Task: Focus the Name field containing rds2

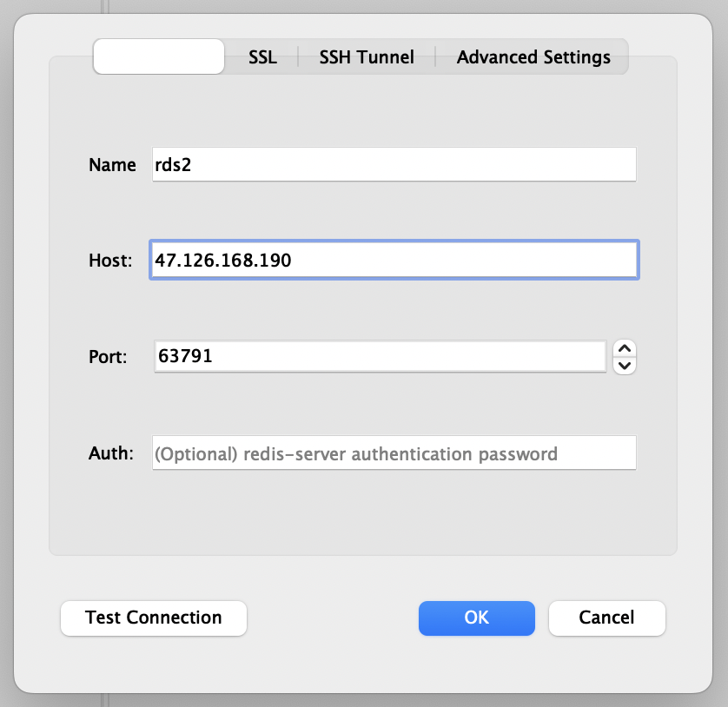Action: (394, 164)
